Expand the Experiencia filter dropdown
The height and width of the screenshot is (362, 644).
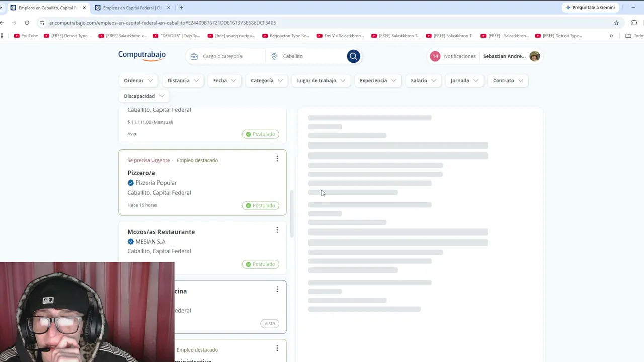click(x=378, y=80)
